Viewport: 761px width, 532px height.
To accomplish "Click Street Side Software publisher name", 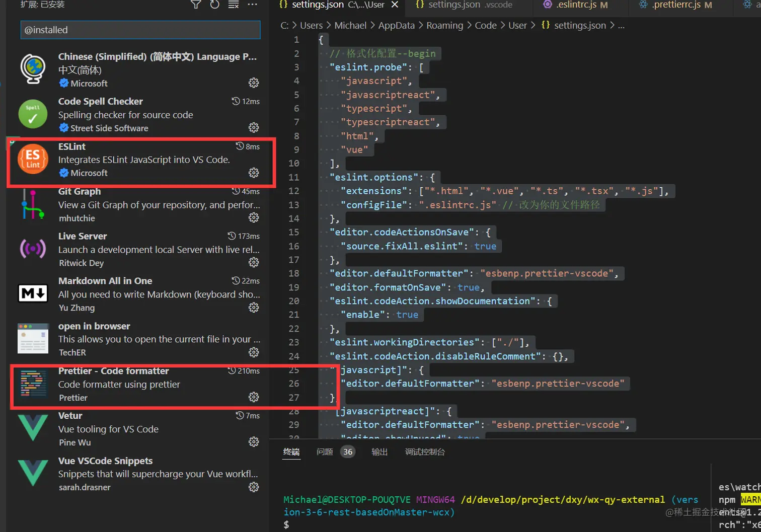I will 109,128.
